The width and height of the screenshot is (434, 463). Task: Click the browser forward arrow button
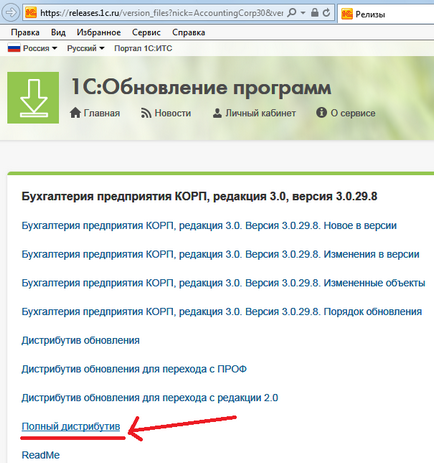tap(11, 13)
